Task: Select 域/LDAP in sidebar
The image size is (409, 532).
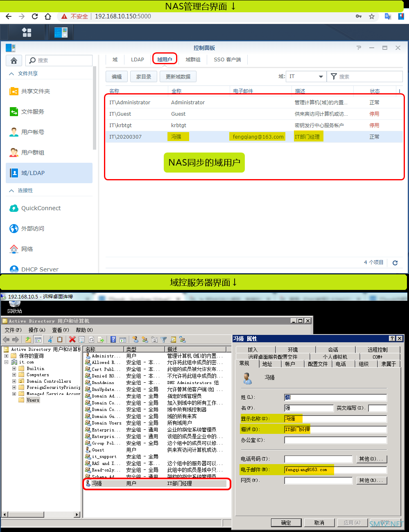Action: click(49, 173)
